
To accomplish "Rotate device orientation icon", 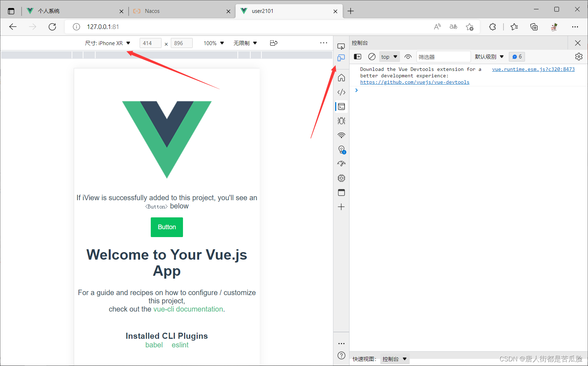I will tap(274, 43).
